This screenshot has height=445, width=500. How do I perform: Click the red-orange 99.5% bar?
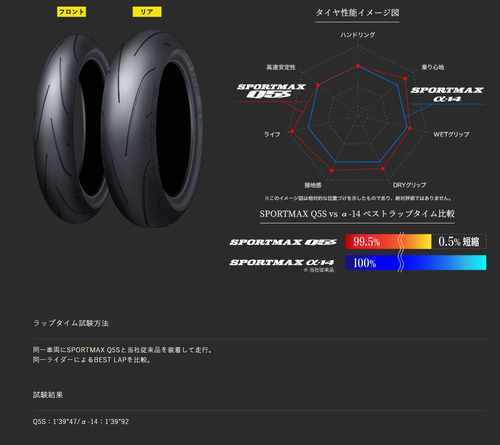point(388,241)
